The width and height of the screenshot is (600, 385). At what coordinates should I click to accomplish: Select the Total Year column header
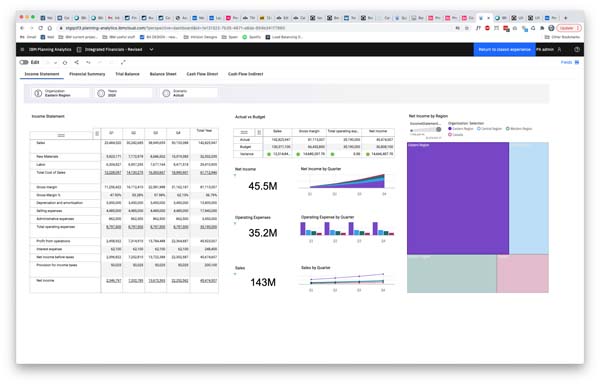pyautogui.click(x=204, y=131)
